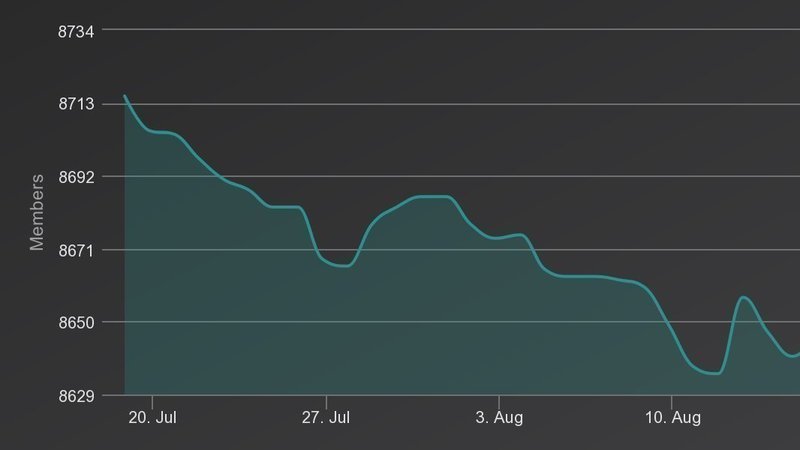Screen dimensions: 800x450
Task: Click the 8629 y-axis label
Action: [76, 396]
